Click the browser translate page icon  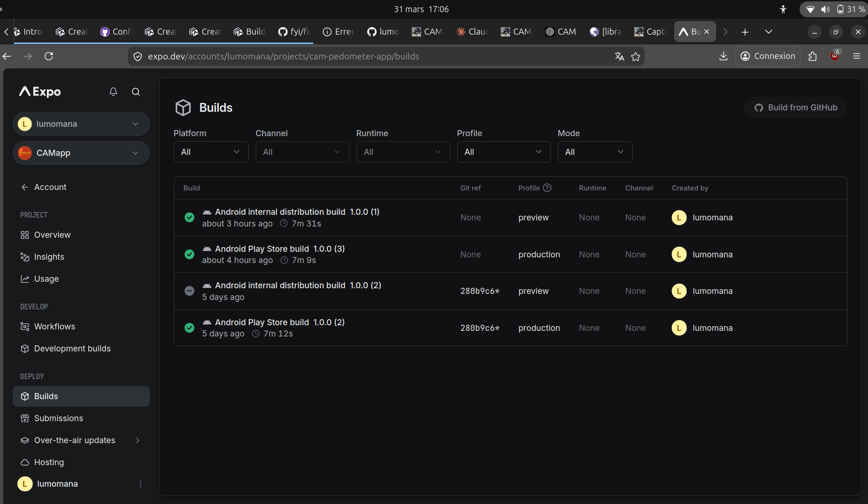619,57
